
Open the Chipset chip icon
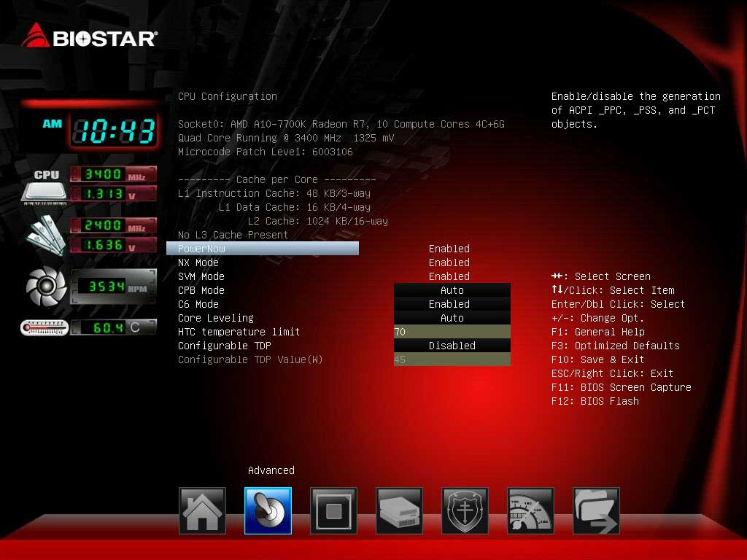click(x=333, y=511)
